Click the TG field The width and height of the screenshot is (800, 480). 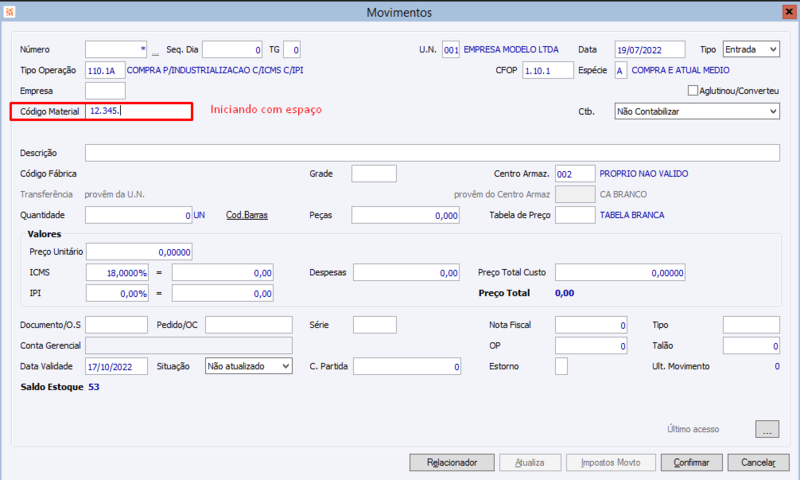tap(292, 49)
